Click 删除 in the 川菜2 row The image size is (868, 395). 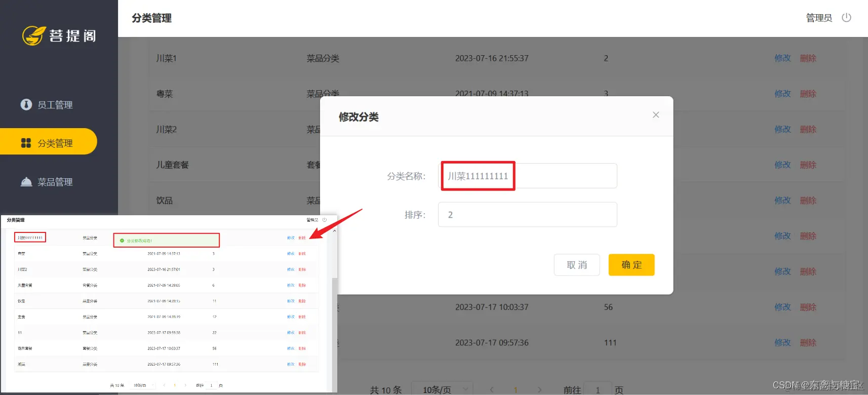tap(808, 129)
